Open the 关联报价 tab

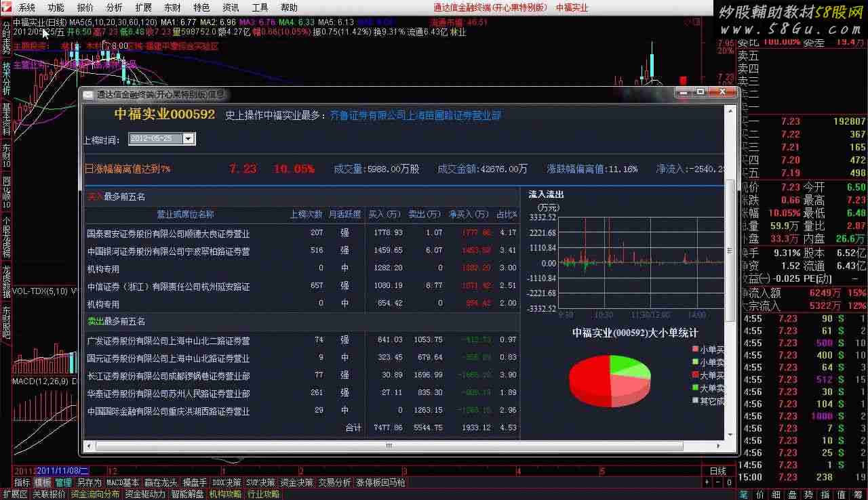pos(49,494)
